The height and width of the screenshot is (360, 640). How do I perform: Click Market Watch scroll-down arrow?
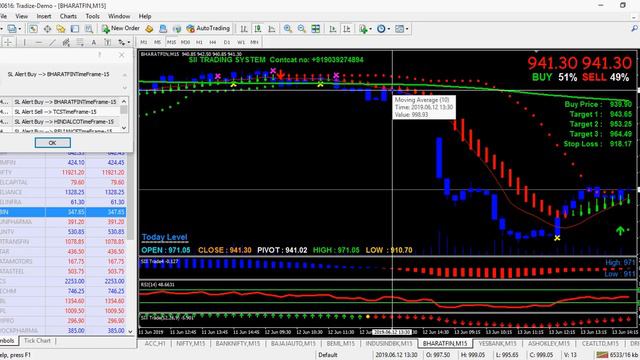click(131, 331)
